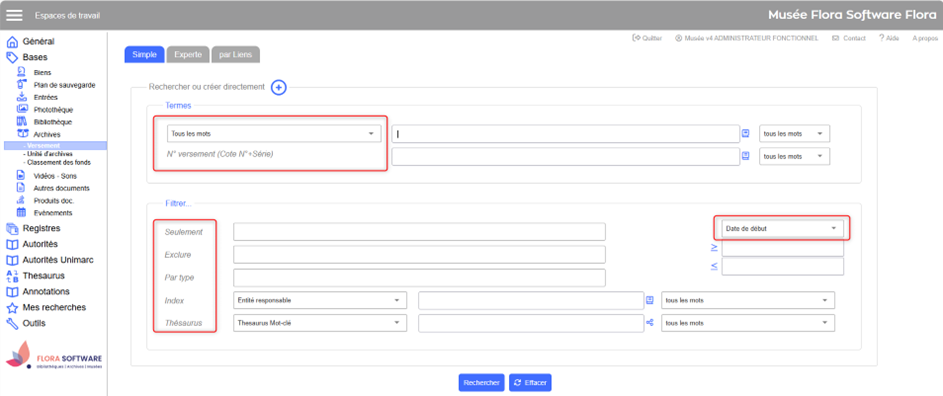Click the Archives box icon
The width and height of the screenshot is (943, 396).
pos(22,134)
